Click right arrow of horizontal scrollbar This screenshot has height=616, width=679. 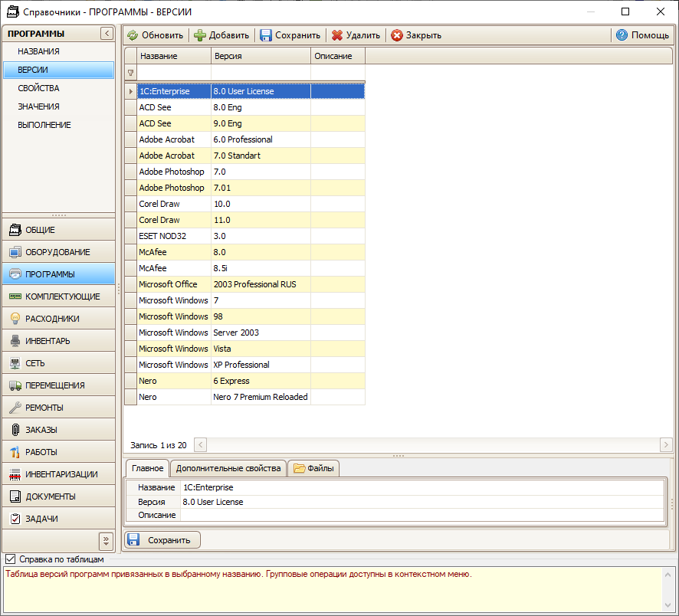pyautogui.click(x=665, y=444)
